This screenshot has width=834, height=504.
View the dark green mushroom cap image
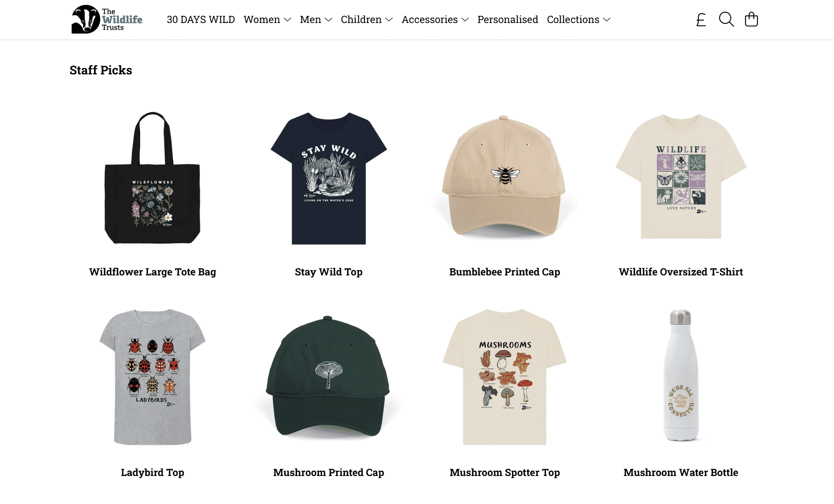pyautogui.click(x=328, y=377)
